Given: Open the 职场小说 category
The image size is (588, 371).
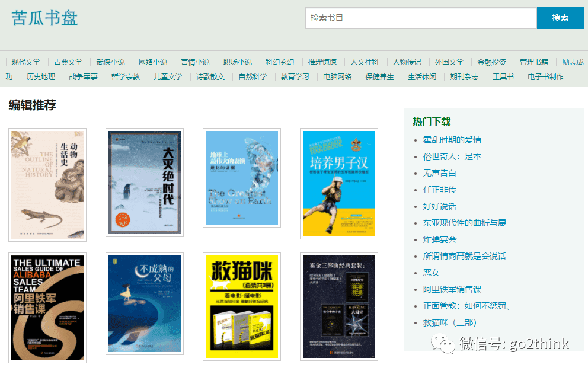Looking at the screenshot, I should coord(238,62).
